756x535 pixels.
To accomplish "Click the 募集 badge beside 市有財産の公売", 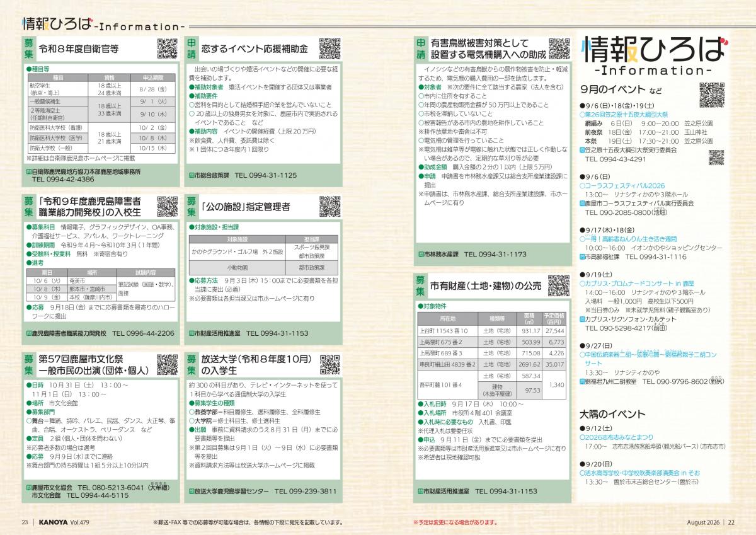I will pyautogui.click(x=421, y=285).
